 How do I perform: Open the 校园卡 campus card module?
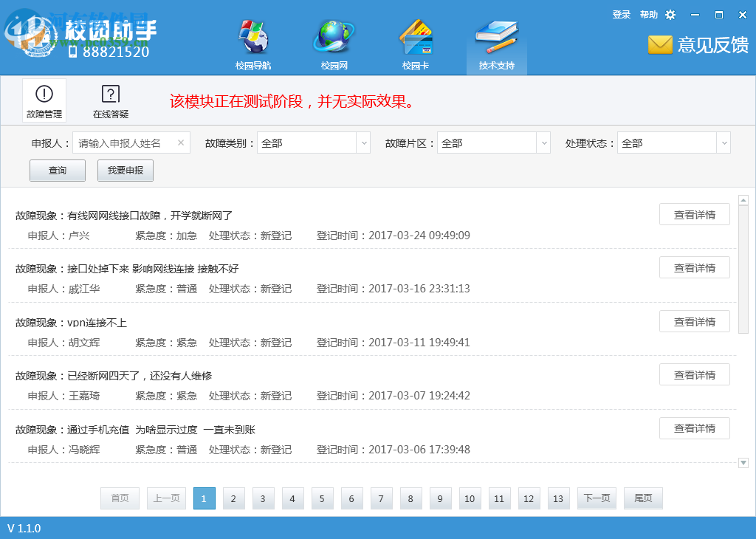[416, 42]
